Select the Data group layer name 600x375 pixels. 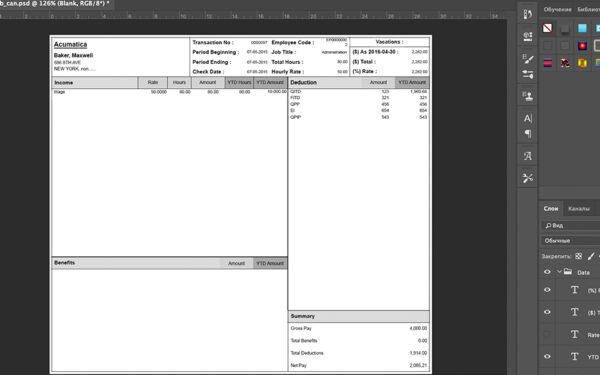pos(583,272)
